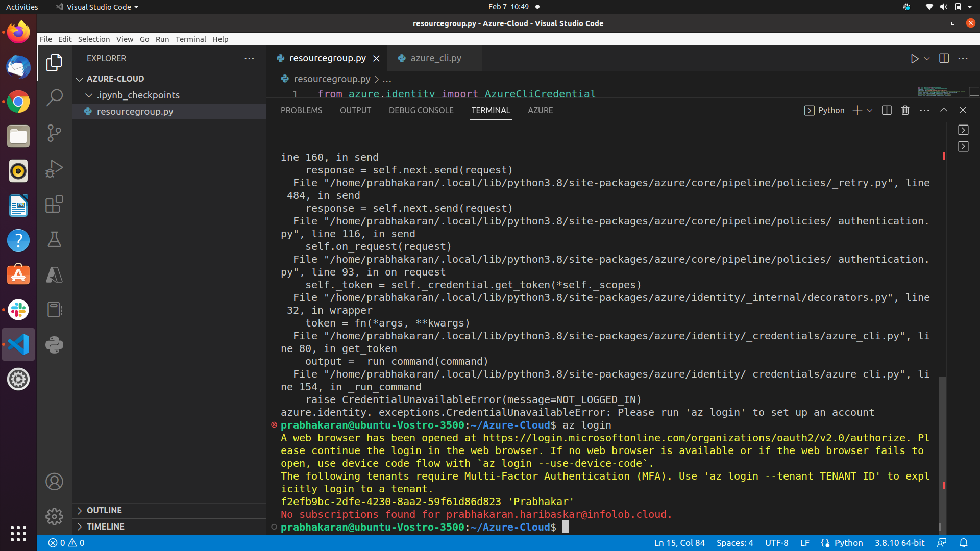Open the Run and Debug sidebar icon
Viewport: 980px width, 551px height.
click(54, 168)
